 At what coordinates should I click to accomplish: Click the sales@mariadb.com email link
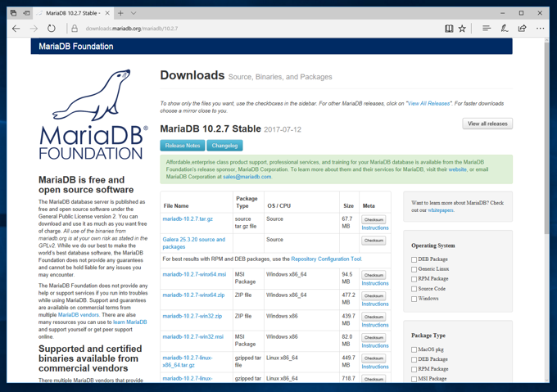tap(247, 177)
